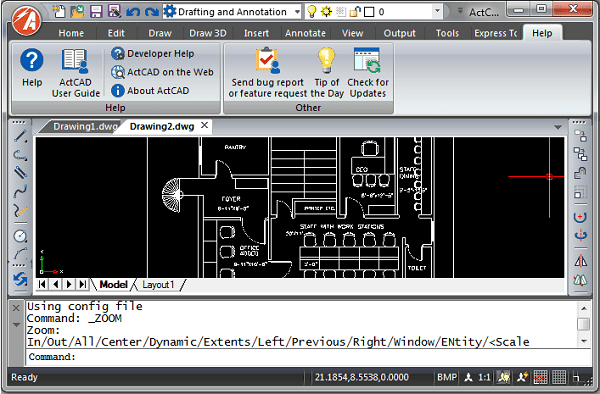
Task: Click the blue Help question mark icon
Action: pos(32,60)
